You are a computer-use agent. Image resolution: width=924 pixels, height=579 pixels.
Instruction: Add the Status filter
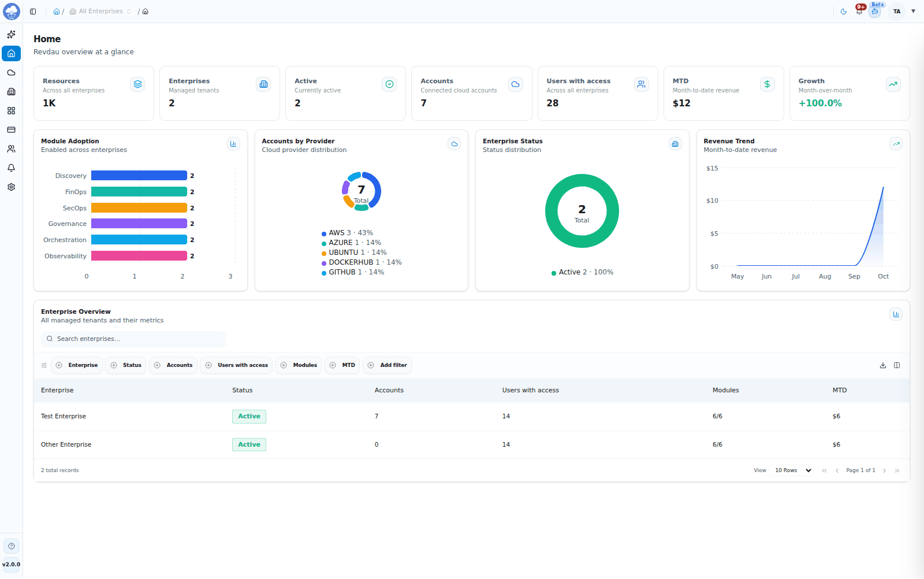(126, 365)
